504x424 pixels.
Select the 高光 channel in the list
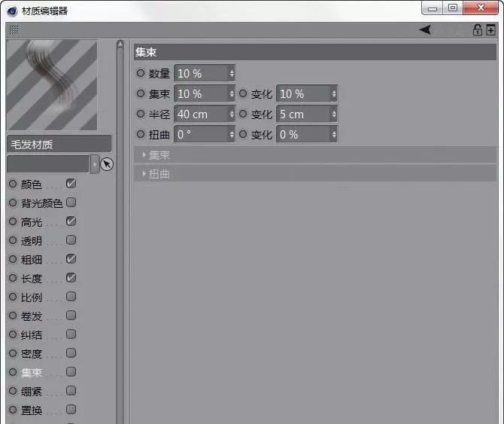pyautogui.click(x=32, y=222)
